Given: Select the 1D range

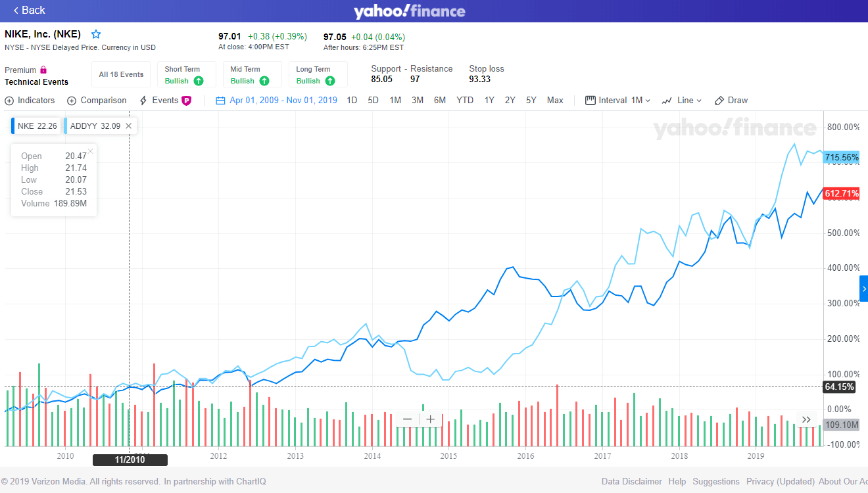Looking at the screenshot, I should click(352, 101).
